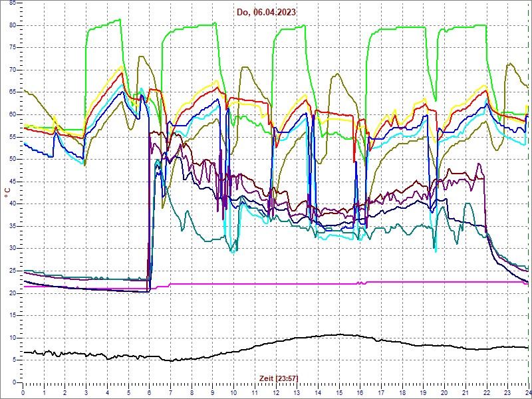This screenshot has height=399, width=532.
Task: Click hour 14 label on time axis
Action: point(318,393)
